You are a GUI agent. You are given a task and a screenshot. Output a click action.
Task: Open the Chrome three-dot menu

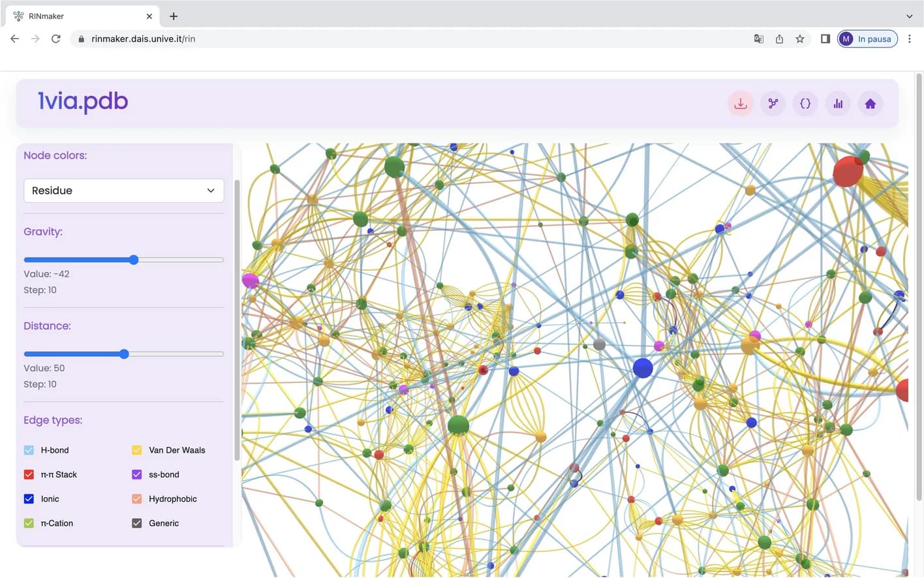pyautogui.click(x=910, y=38)
